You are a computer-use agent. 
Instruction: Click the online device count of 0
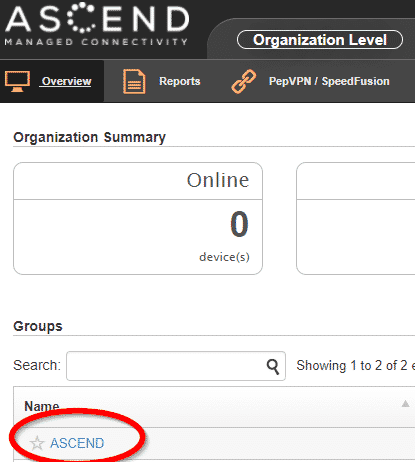pyautogui.click(x=239, y=224)
